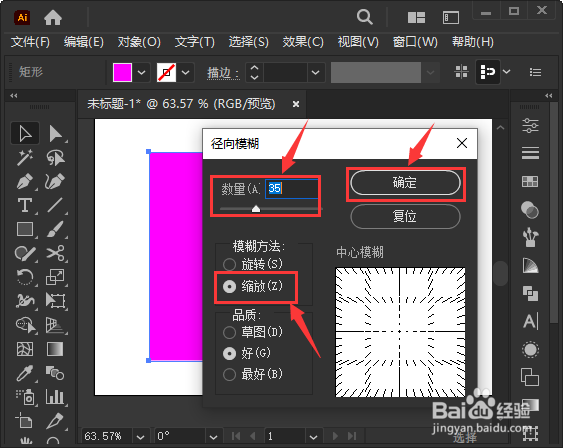The image size is (563, 448).
Task: Select the Perspective Grid tool
Action: point(55,325)
